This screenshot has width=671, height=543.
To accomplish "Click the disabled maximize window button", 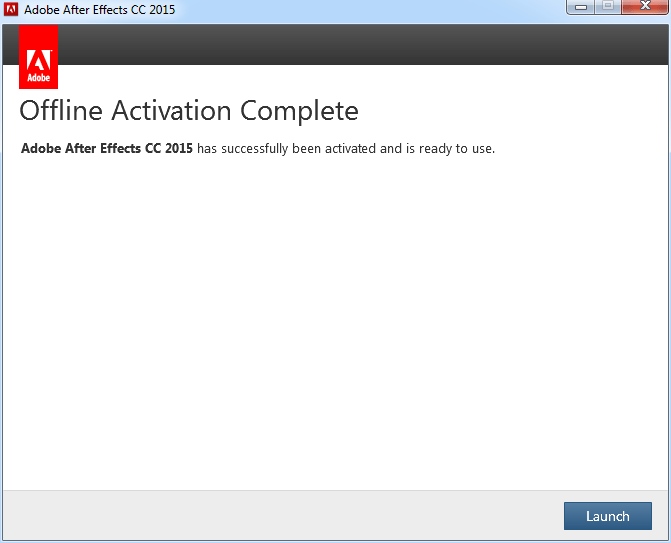I will coord(608,6).
